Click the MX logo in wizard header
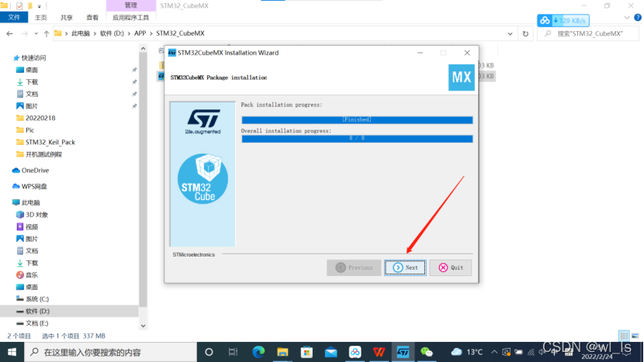Screen dimensions: 644x362 [461, 78]
